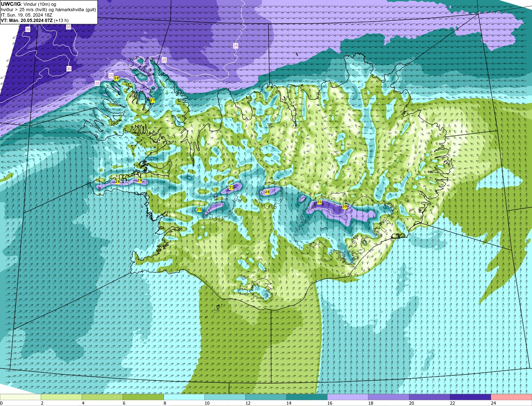Select the pink above-24 m/s legend swatch
The width and height of the screenshot is (532, 406).
point(512,397)
